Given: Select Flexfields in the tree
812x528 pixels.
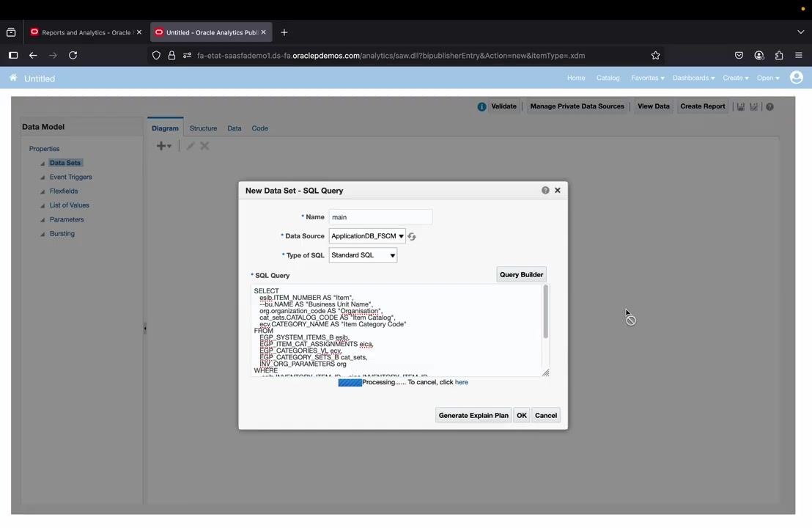Looking at the screenshot, I should 64,191.
